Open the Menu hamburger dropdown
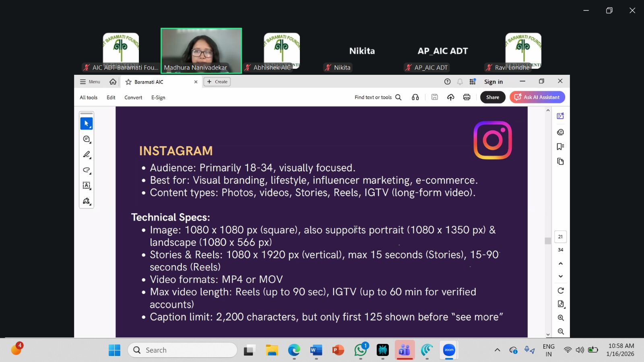Image resolution: width=644 pixels, height=362 pixels. 90,82
